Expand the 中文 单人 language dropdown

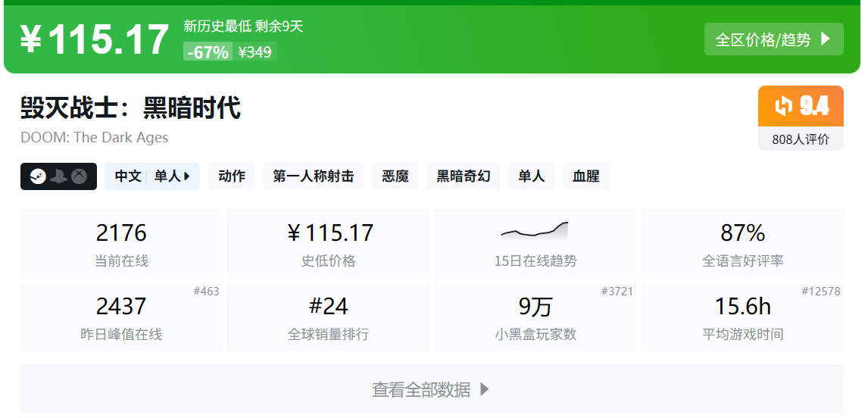click(x=152, y=176)
